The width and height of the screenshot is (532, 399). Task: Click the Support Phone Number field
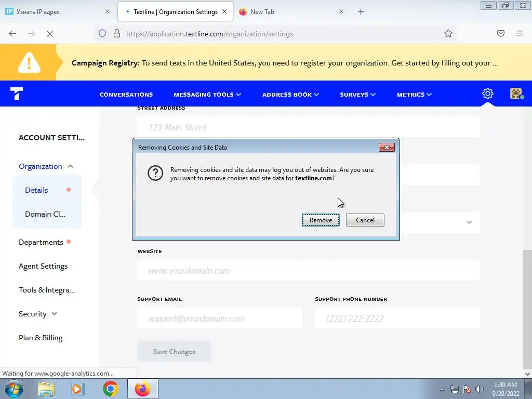pyautogui.click(x=397, y=318)
